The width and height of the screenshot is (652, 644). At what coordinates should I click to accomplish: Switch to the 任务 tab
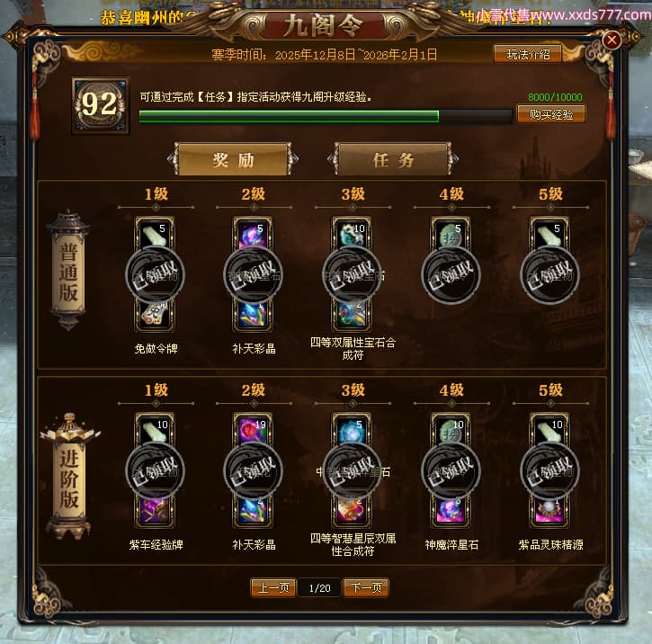point(393,159)
